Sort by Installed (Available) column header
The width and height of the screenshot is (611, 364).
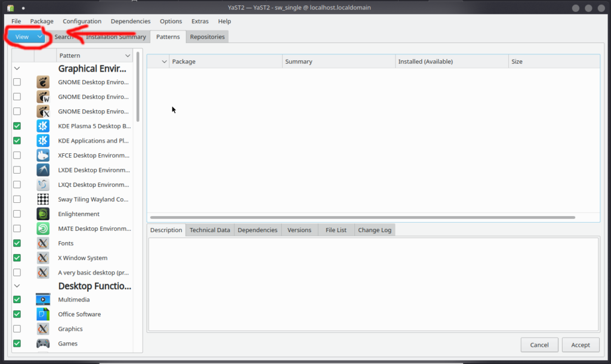(452, 61)
